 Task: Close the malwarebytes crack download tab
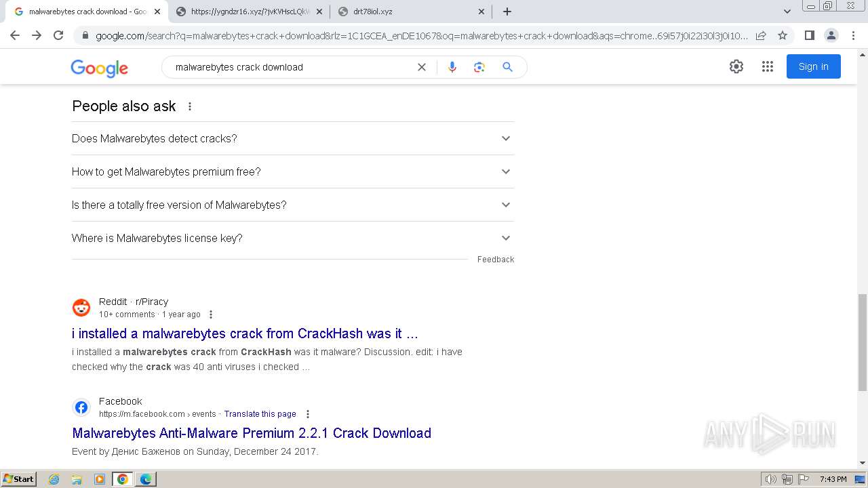click(157, 12)
